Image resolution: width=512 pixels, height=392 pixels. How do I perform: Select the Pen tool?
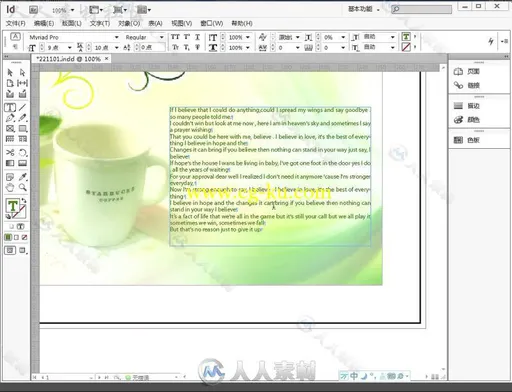coord(10,118)
